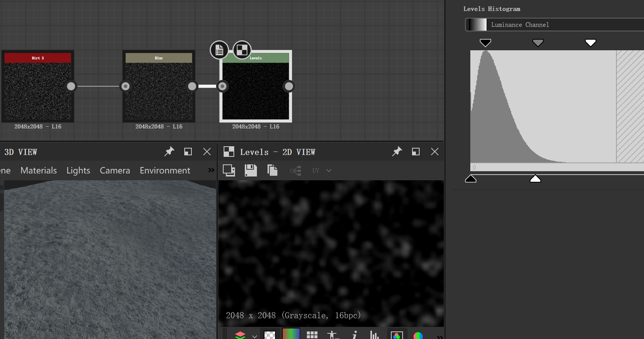Click the Levels - 2D VIEW panel title
This screenshot has height=339, width=644.
tap(278, 152)
